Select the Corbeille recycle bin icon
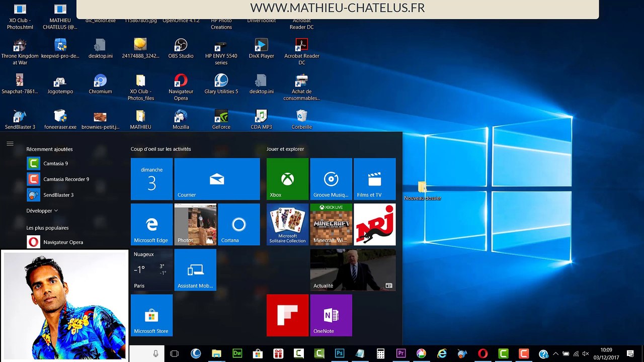The height and width of the screenshot is (362, 644). pos(301,120)
